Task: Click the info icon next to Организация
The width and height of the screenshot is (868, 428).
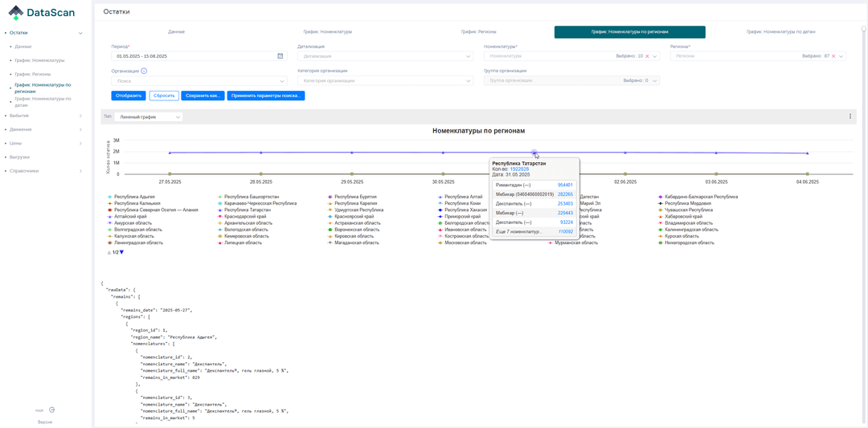Action: (x=144, y=71)
